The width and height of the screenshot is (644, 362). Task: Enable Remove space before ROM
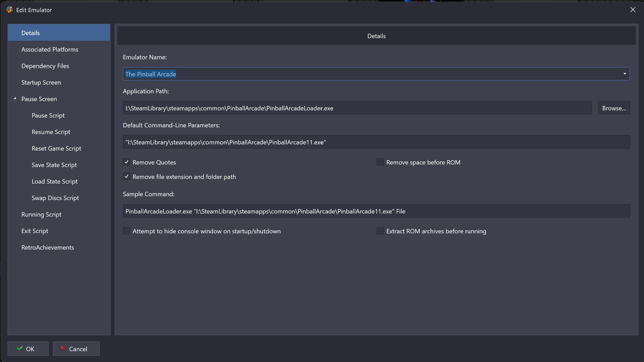click(380, 162)
